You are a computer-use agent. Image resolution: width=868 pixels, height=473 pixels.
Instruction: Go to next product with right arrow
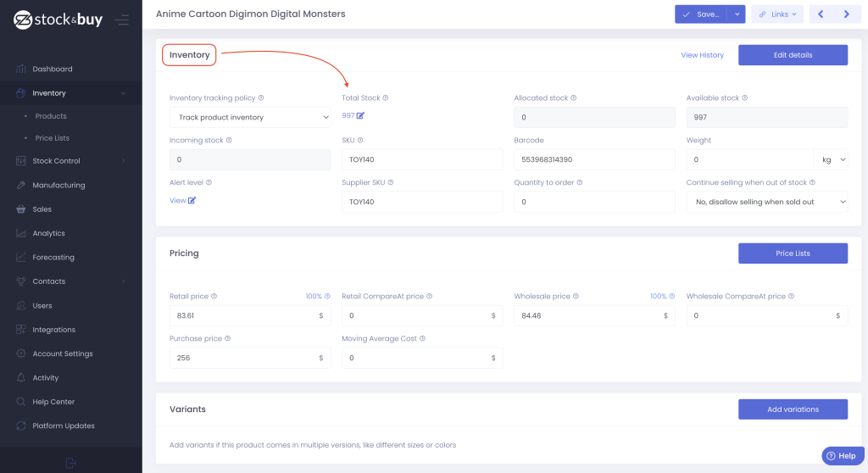coord(847,14)
